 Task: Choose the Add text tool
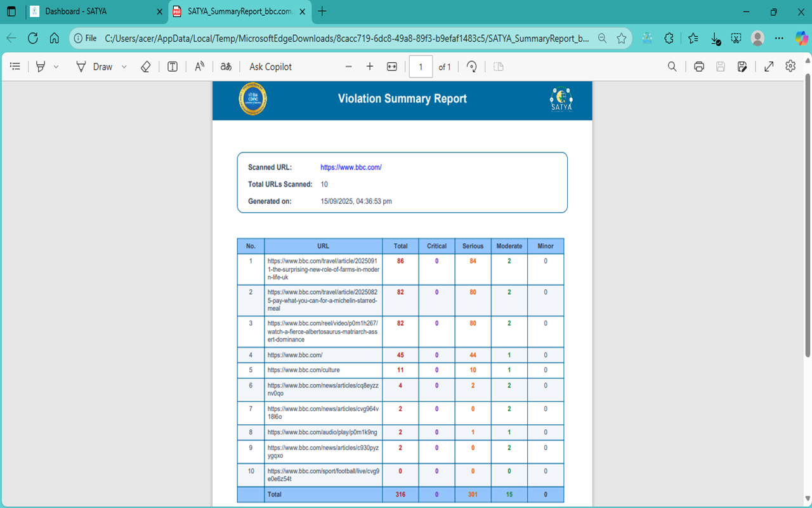(x=173, y=67)
